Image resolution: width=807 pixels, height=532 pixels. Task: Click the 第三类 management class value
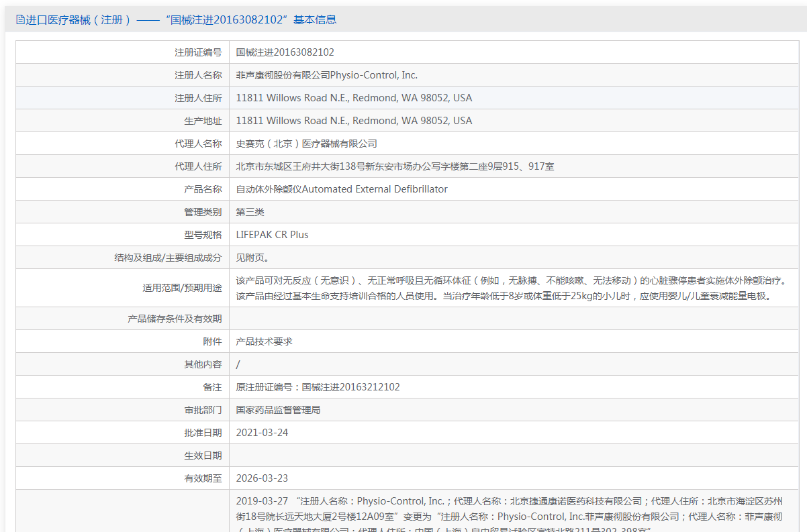point(250,212)
